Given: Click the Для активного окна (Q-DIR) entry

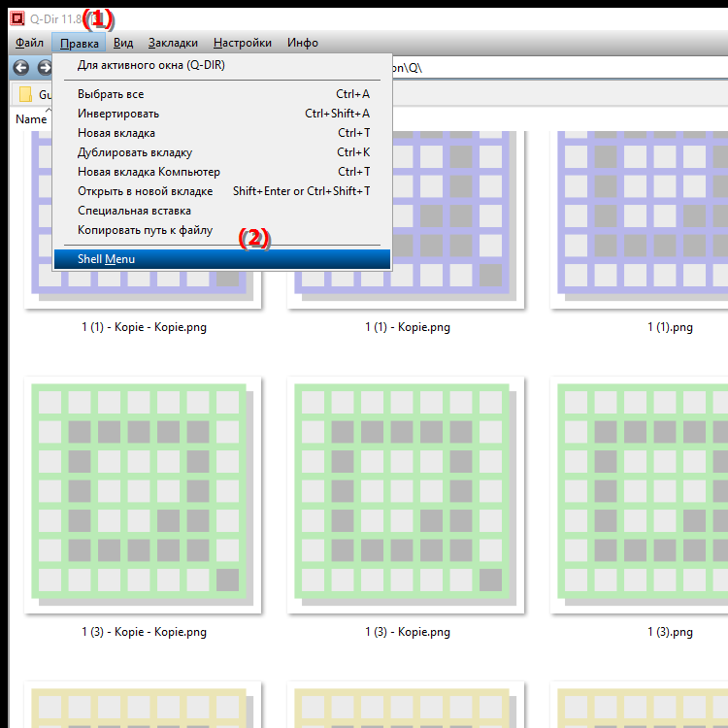Looking at the screenshot, I should point(222,65).
